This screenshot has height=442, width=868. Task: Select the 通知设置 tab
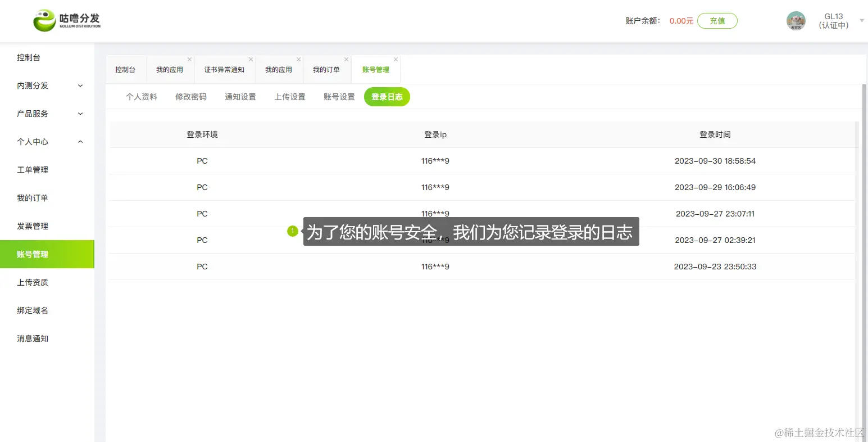pyautogui.click(x=240, y=96)
